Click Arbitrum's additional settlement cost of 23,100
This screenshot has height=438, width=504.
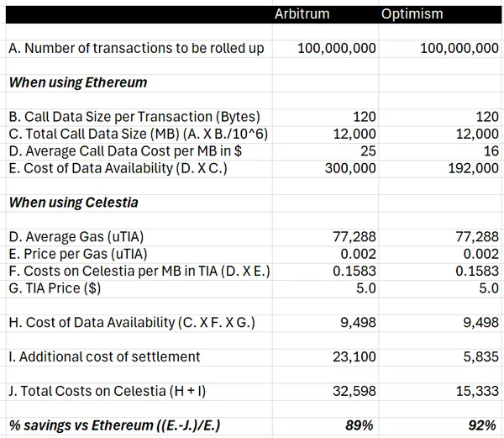coord(354,356)
